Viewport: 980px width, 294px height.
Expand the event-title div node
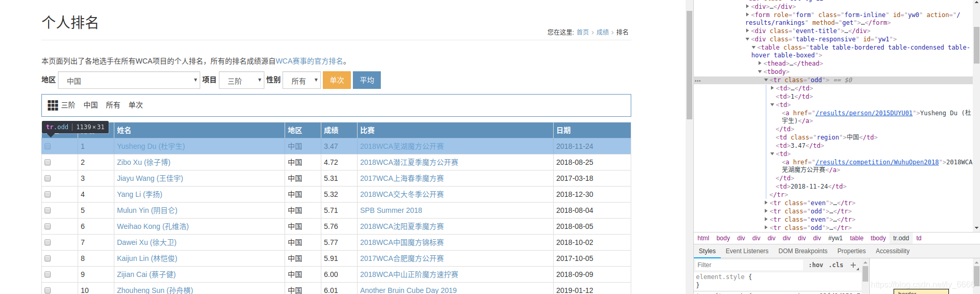point(748,31)
